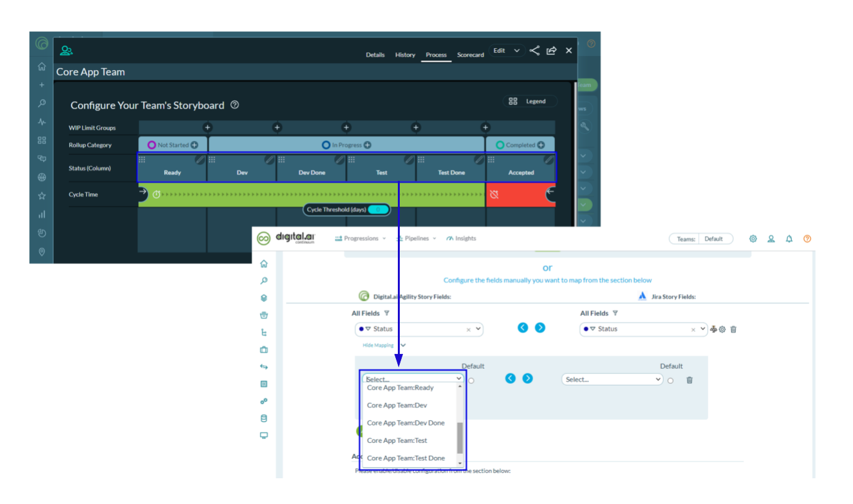Click the share nodes icon next to Edit
Viewport: 853px width, 504px height.
(x=534, y=50)
